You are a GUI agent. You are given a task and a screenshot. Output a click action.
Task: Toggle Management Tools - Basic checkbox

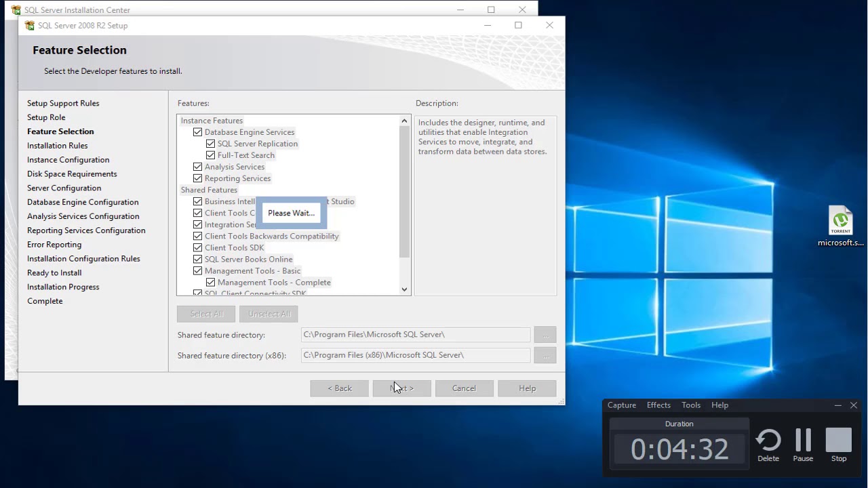pos(197,270)
